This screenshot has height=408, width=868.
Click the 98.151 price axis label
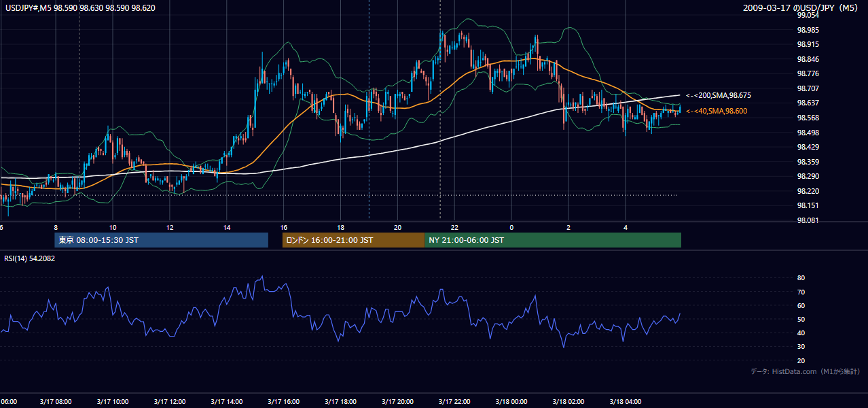click(x=807, y=205)
